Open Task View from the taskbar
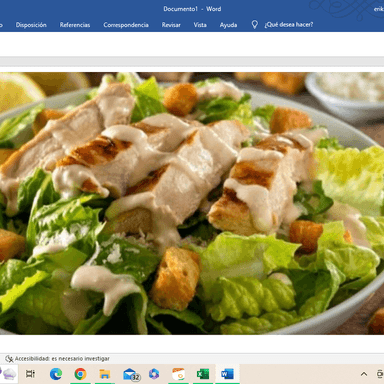Screen dimensions: 384x384 [30, 374]
